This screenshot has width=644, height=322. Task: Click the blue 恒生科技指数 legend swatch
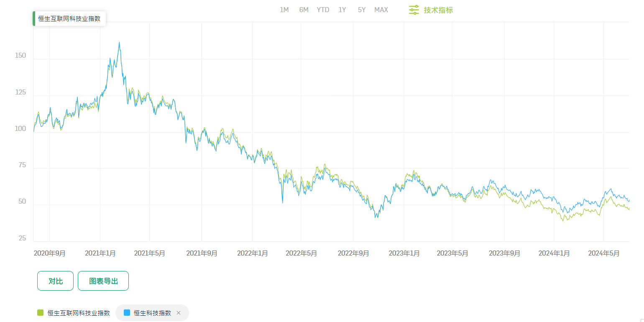tap(127, 313)
